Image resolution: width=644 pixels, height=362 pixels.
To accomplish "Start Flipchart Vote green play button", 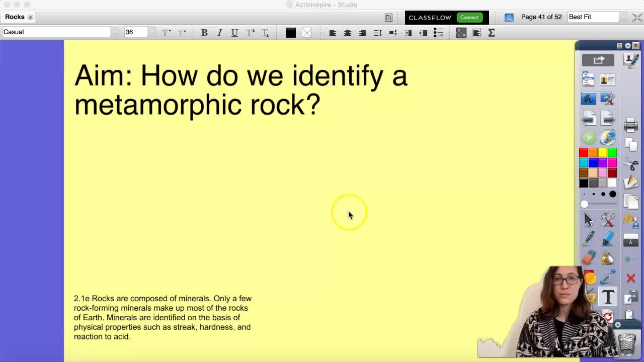I will click(589, 137).
